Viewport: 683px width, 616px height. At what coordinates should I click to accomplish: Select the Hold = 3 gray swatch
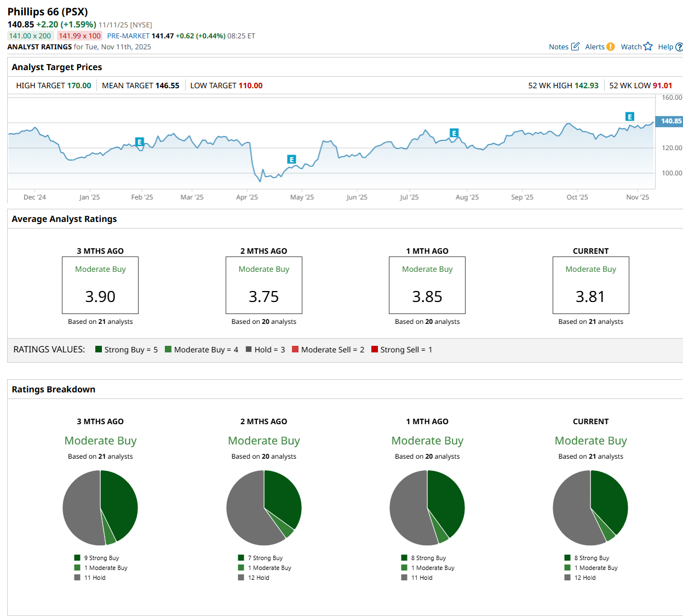click(249, 349)
